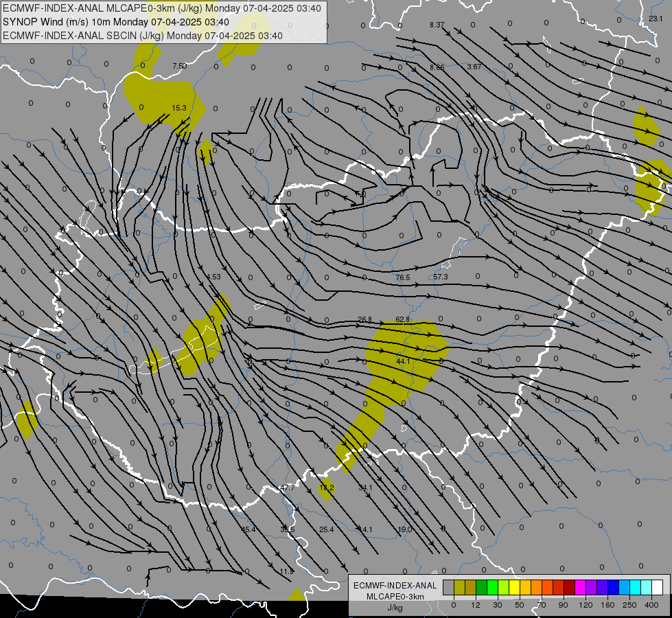Click the white swatch ending the legend
The width and height of the screenshot is (672, 618).
click(658, 587)
